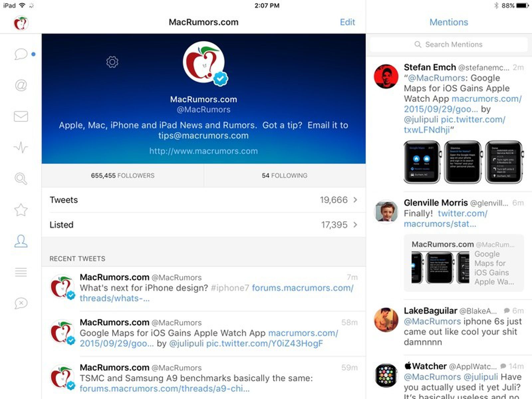Select the Profile icon in the sidebar
Screen dimensions: 532x399
(x=21, y=241)
